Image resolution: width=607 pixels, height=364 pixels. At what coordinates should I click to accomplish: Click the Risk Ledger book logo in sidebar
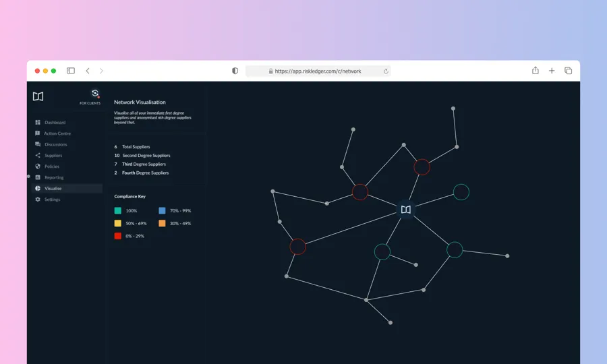38,96
